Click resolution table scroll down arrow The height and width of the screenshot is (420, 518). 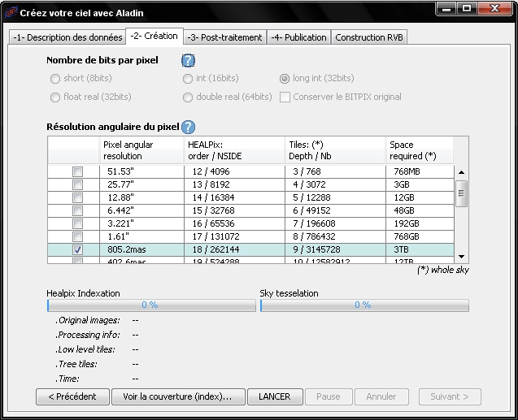pyautogui.click(x=462, y=257)
